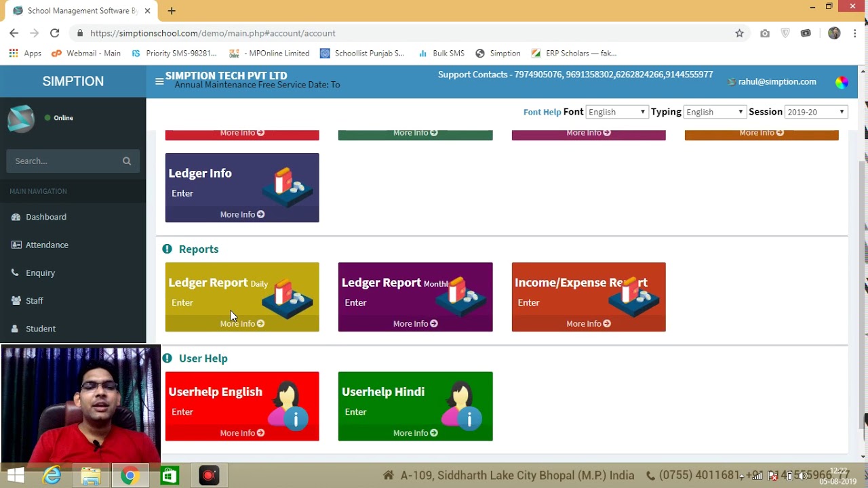The image size is (868, 488).
Task: Click the Income/Expense Report books icon
Action: pyautogui.click(x=634, y=298)
